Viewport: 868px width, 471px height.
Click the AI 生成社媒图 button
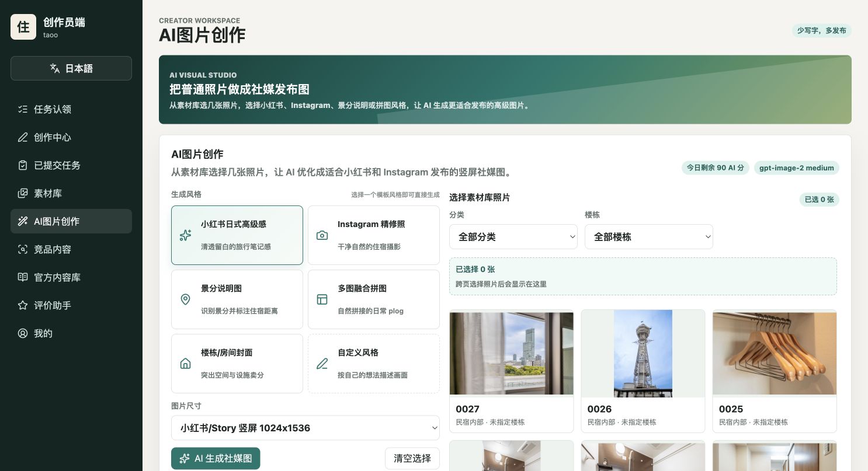click(x=216, y=458)
